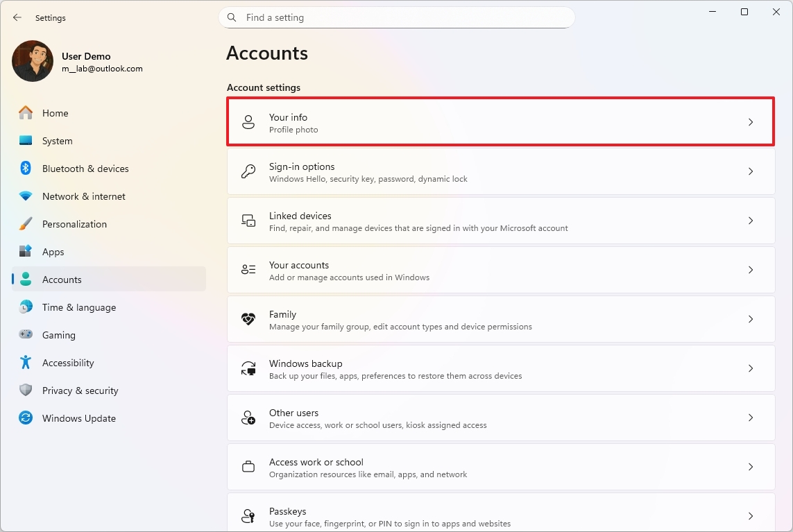
Task: Click the Passkeys row chevron
Action: 750,516
